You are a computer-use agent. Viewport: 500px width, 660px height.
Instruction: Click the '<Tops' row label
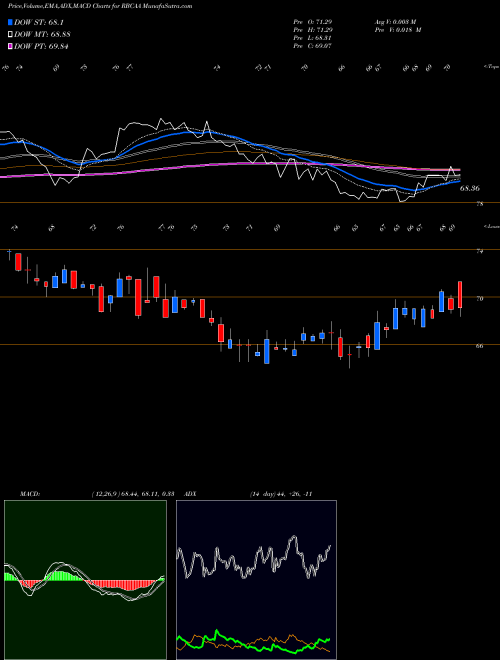pos(492,67)
